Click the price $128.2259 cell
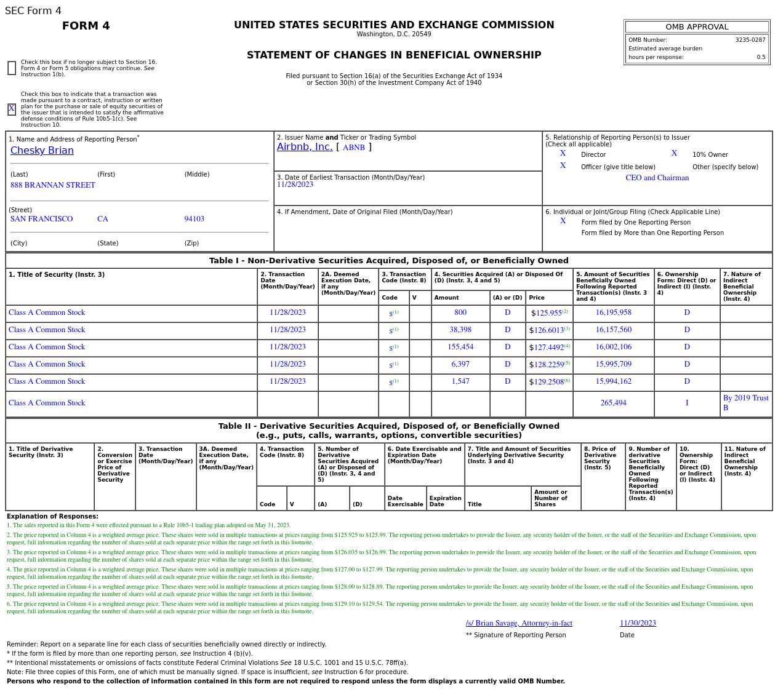 pos(550,365)
